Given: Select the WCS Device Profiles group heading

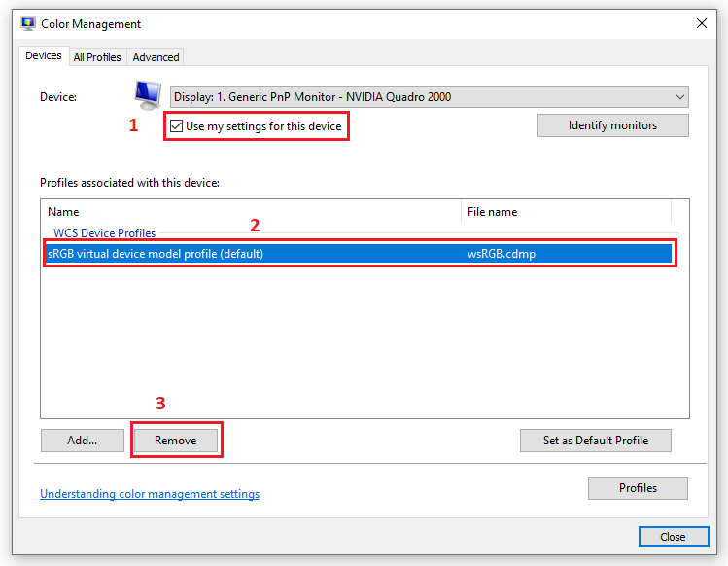Looking at the screenshot, I should (104, 233).
